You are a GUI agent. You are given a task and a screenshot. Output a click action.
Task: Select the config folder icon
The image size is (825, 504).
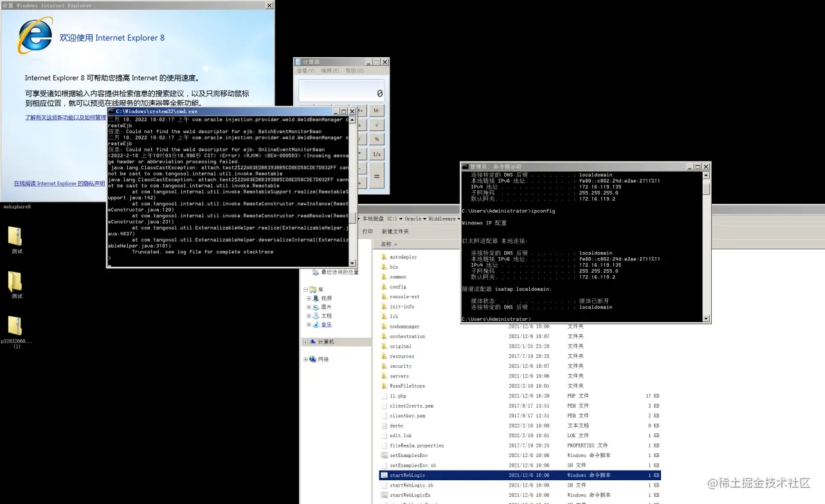[x=384, y=287]
